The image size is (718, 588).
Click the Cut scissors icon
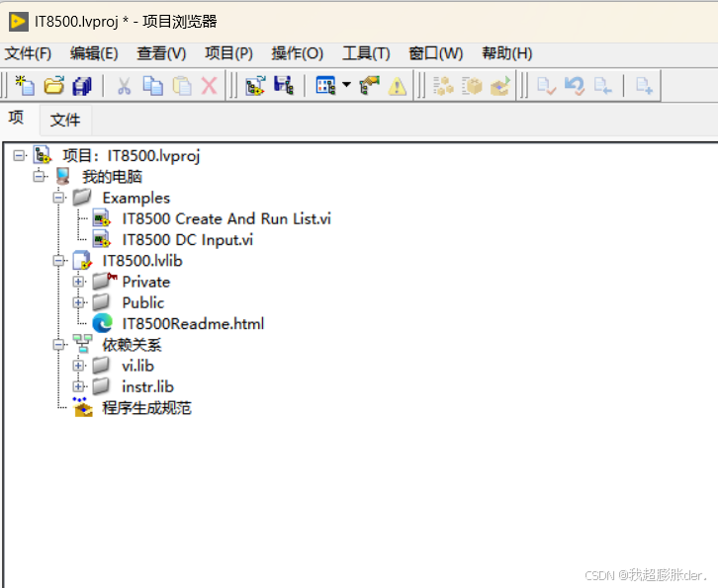click(x=124, y=86)
